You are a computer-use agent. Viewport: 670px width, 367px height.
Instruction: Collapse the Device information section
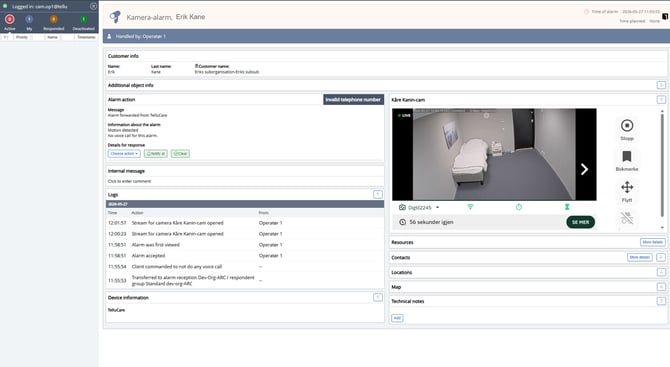(378, 297)
